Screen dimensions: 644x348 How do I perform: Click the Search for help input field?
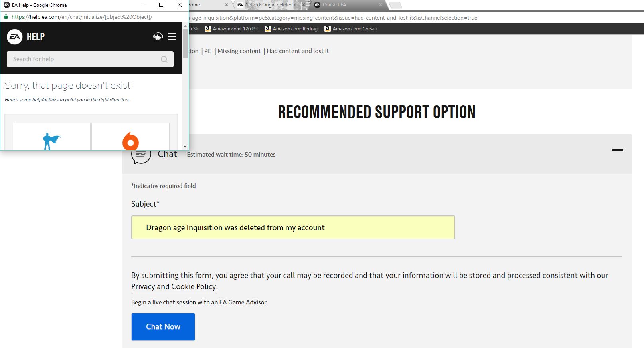90,59
